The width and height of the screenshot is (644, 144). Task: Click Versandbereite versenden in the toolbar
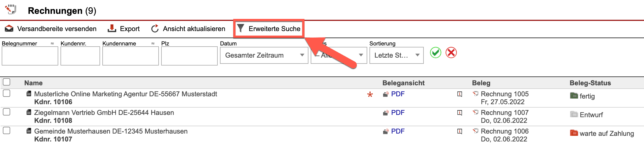pos(51,29)
